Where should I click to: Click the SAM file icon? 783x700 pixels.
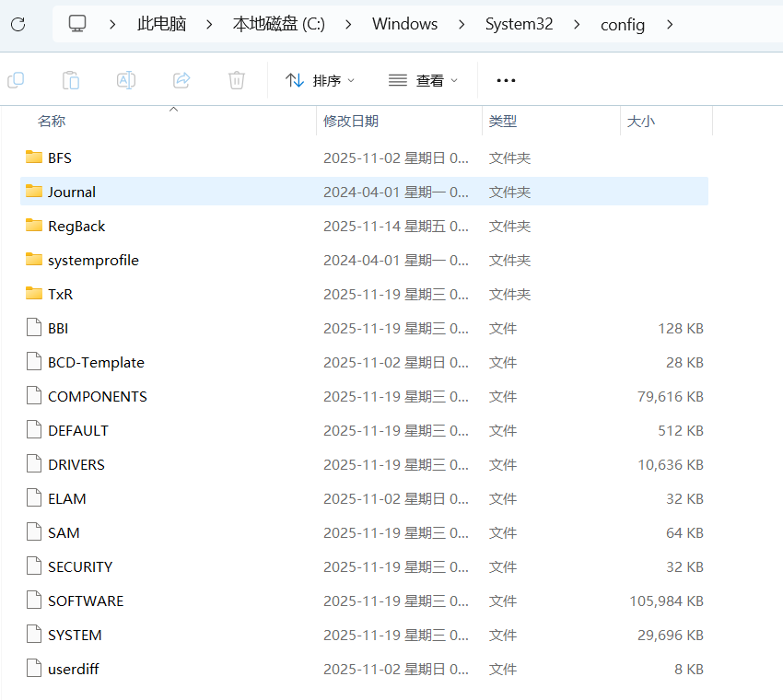(34, 531)
